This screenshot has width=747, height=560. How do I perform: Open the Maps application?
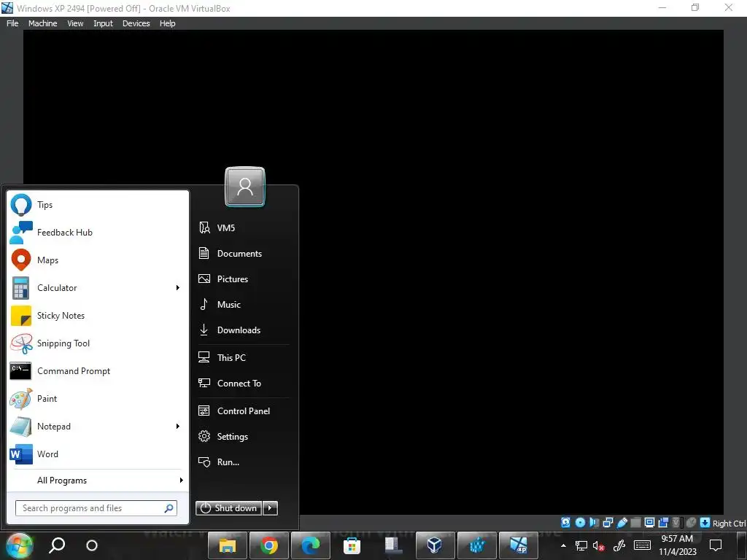(x=98, y=260)
